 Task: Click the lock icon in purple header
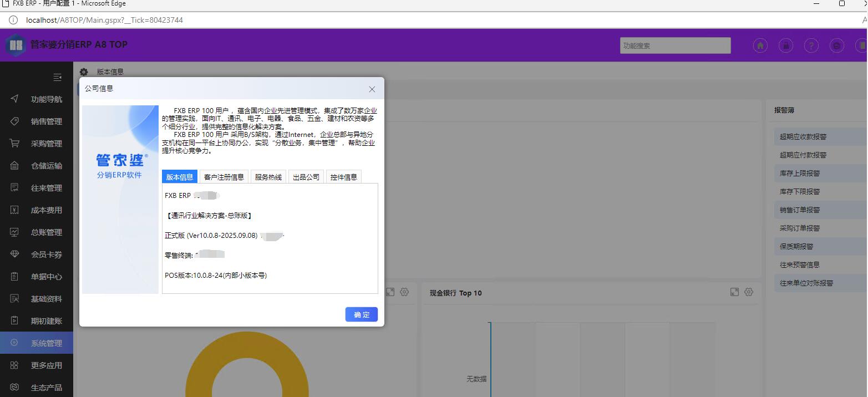point(786,45)
